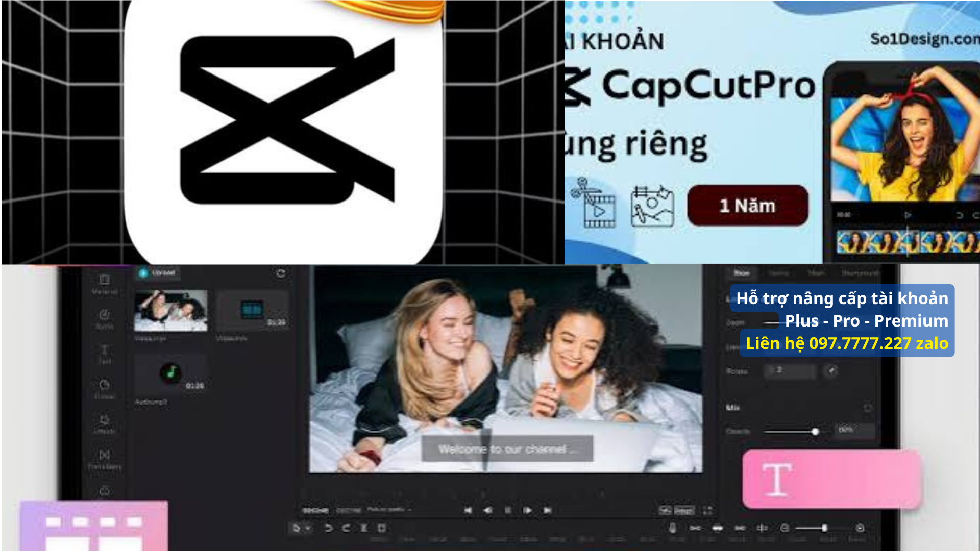Reset the Mix settings

868,408
